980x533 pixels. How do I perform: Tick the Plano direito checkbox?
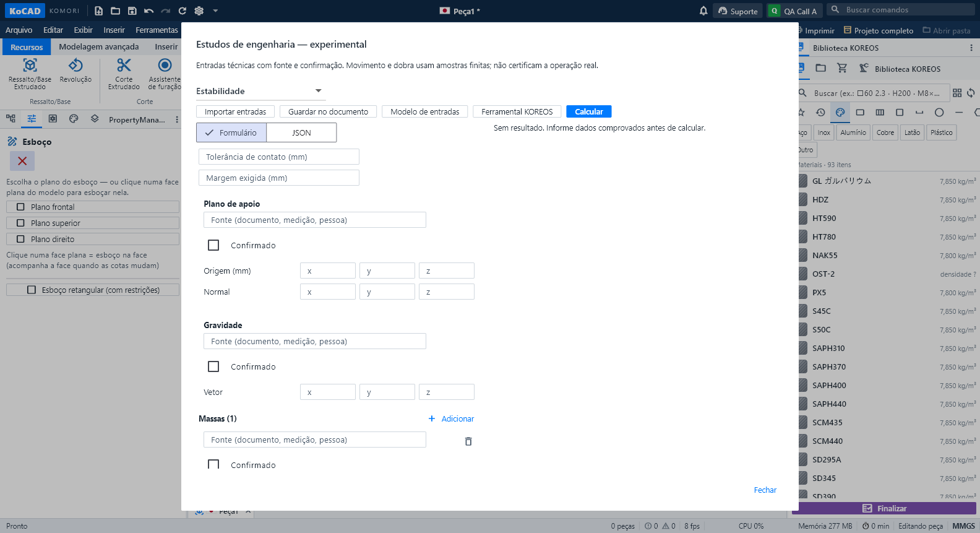(x=20, y=239)
